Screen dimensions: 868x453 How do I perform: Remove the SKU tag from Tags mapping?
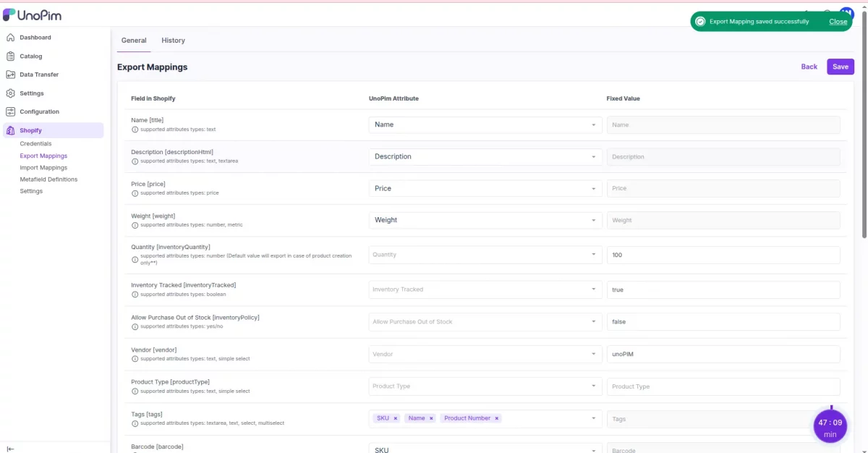click(395, 418)
